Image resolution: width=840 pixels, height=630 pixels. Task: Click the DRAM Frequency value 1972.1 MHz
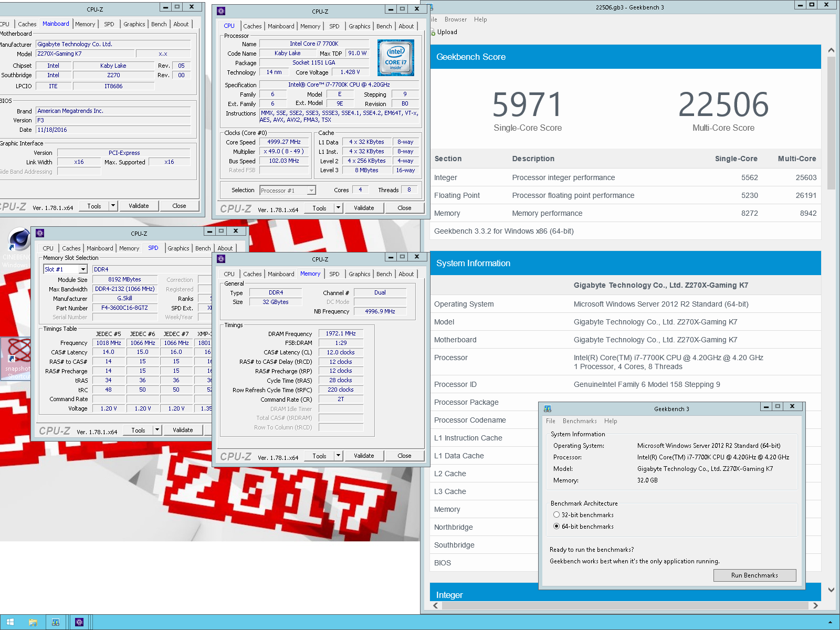pos(341,333)
